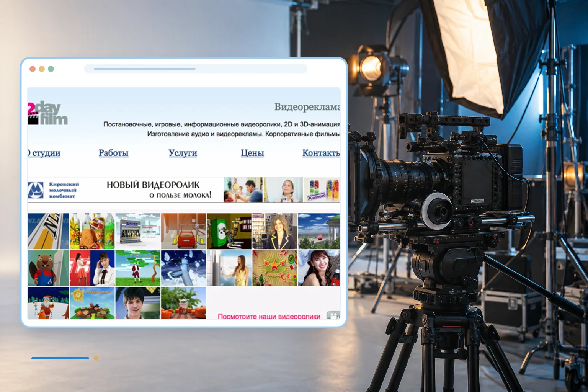Open the О студии link
Viewport: 588px width, 392px height.
point(44,153)
